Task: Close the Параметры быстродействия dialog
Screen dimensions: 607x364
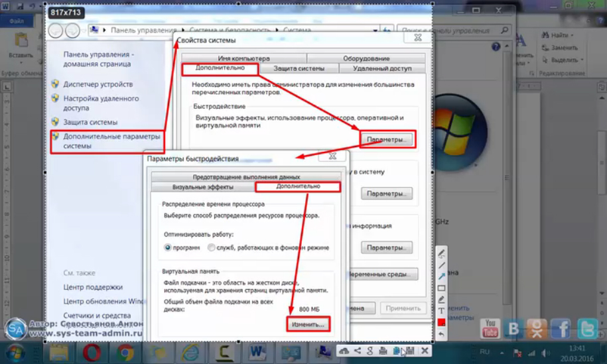Action: pos(332,156)
